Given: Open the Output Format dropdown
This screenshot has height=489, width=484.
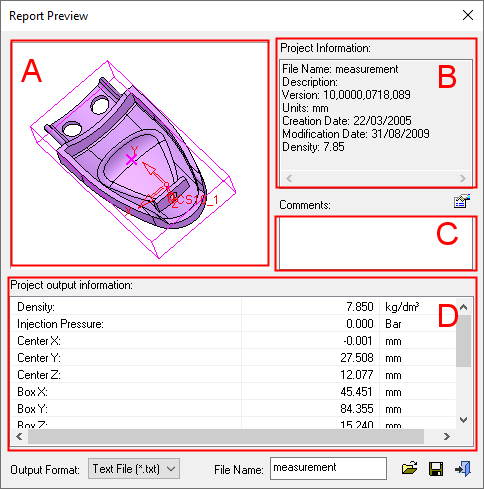Looking at the screenshot, I should (x=134, y=469).
